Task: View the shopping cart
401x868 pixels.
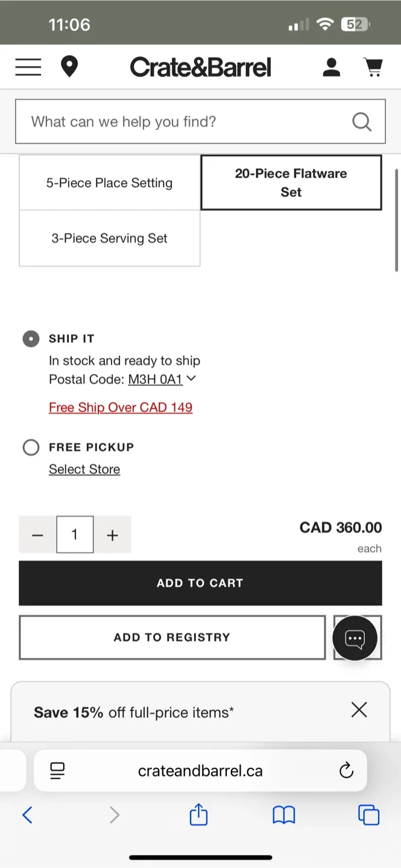Action: [x=373, y=67]
